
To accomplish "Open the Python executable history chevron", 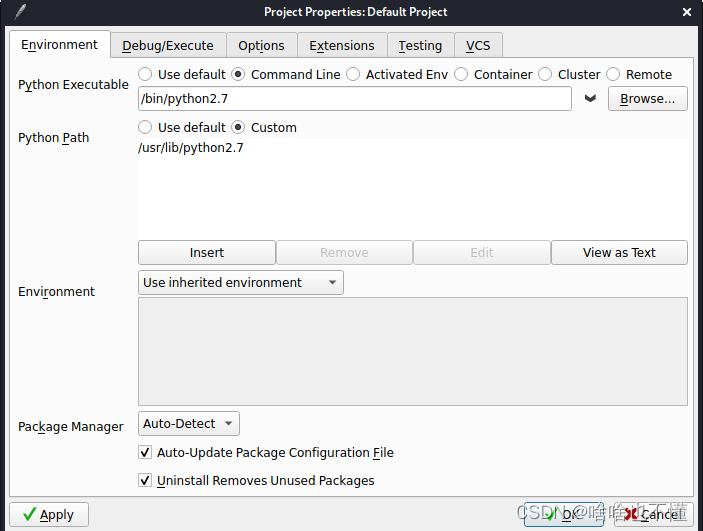I will click(x=590, y=98).
